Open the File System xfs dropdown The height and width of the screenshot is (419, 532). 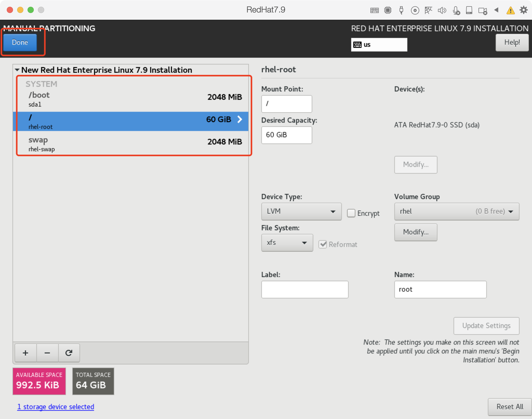[287, 243]
